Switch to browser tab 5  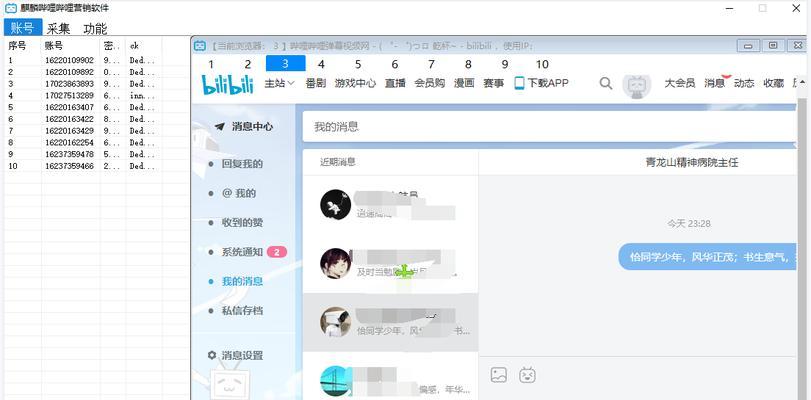pos(358,64)
